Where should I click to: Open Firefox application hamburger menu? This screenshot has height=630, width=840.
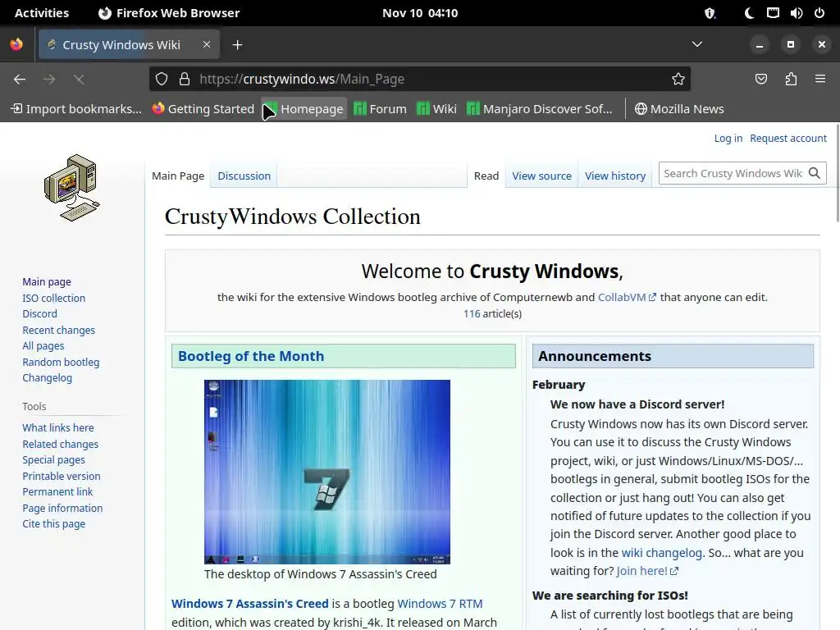point(820,80)
